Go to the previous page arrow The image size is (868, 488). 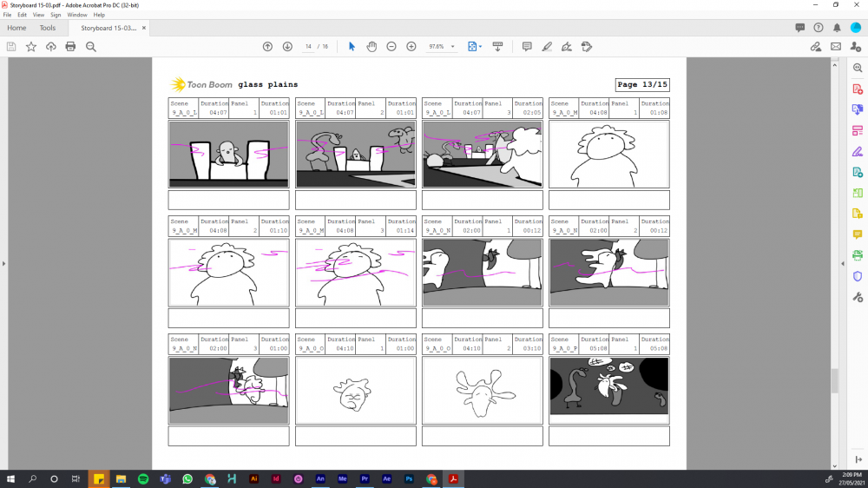click(267, 46)
